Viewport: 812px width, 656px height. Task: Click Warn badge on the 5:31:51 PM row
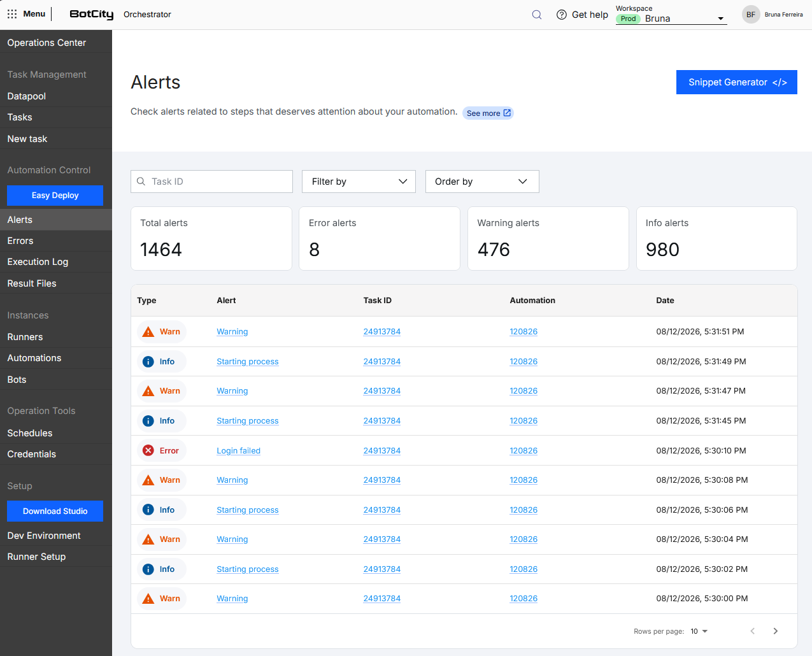(x=162, y=332)
